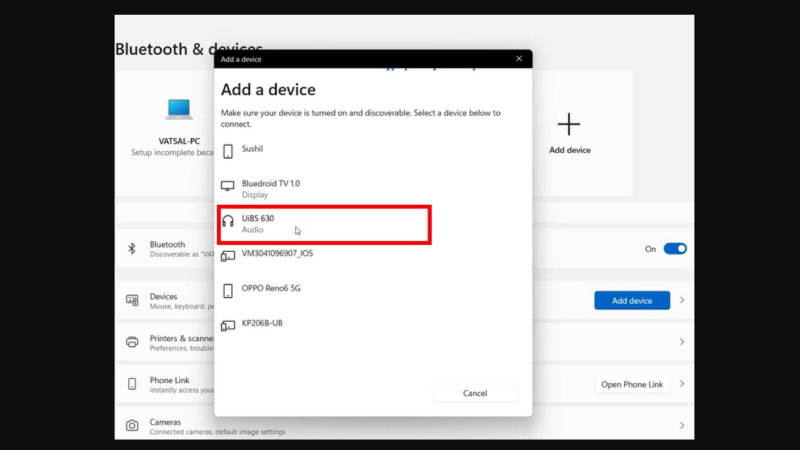This screenshot has height=450, width=800.
Task: Click the Bluetooth symbol icon in settings
Action: [x=131, y=248]
